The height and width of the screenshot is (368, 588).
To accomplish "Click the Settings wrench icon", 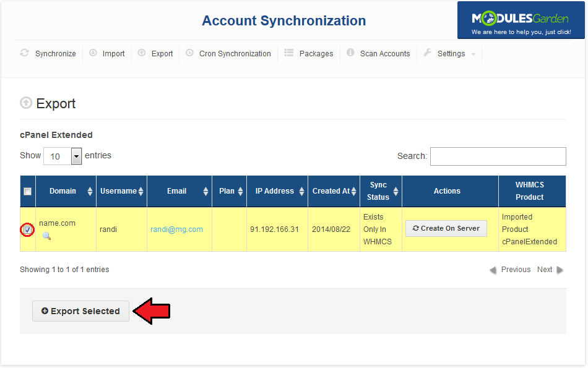I will 428,53.
